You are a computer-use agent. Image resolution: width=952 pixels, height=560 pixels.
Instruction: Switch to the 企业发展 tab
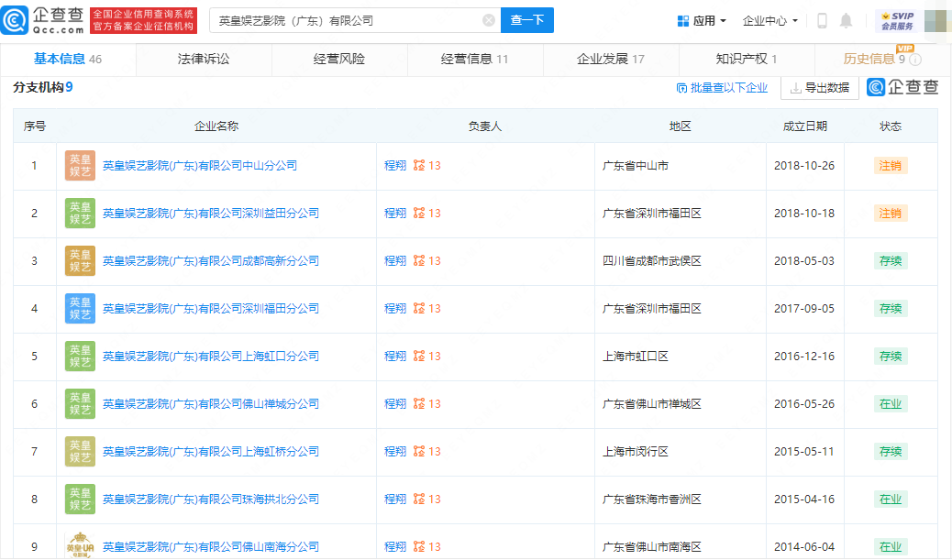tap(610, 59)
